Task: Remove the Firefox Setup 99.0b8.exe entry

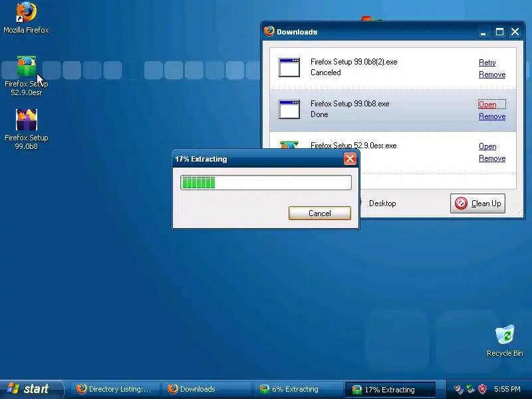Action: tap(492, 116)
